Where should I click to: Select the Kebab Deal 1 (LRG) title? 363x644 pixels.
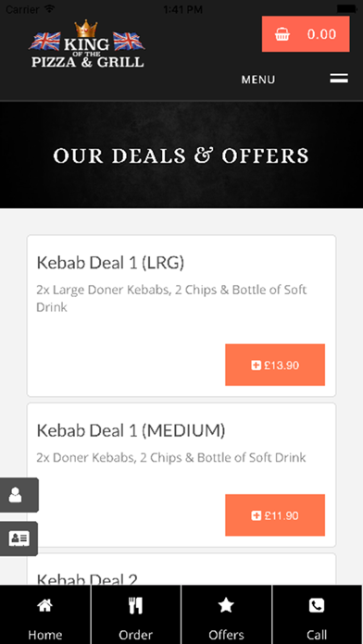point(110,263)
